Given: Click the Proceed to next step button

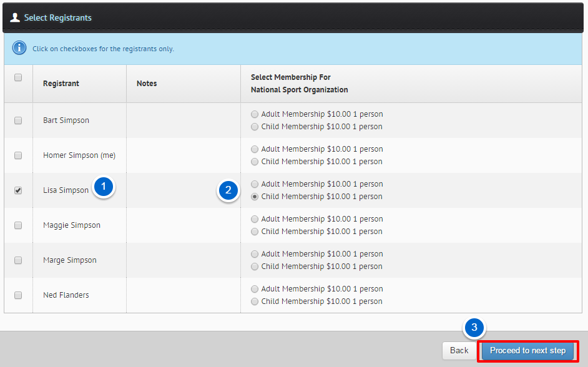Looking at the screenshot, I should coord(527,351).
